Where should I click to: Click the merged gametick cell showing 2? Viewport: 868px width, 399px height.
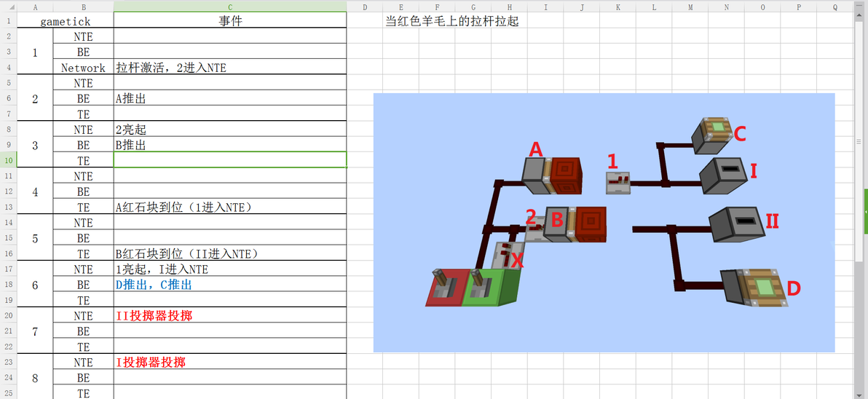[x=35, y=98]
